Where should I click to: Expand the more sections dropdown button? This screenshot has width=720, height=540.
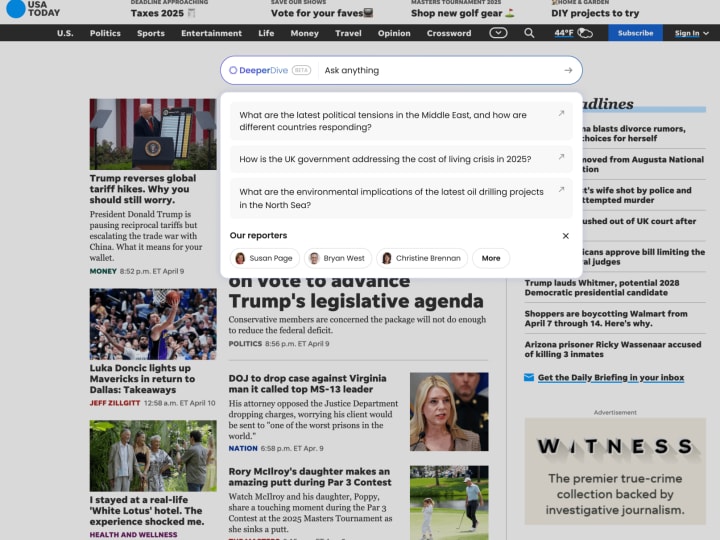(498, 33)
